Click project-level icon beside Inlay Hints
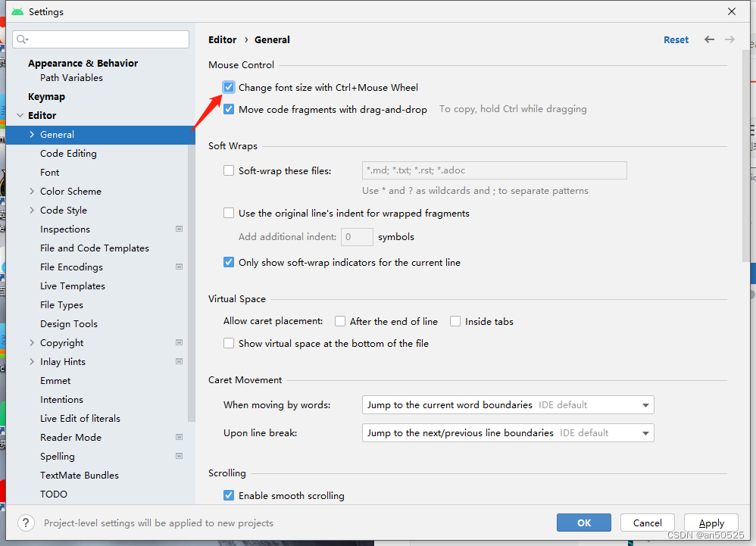The image size is (756, 546). (x=179, y=361)
